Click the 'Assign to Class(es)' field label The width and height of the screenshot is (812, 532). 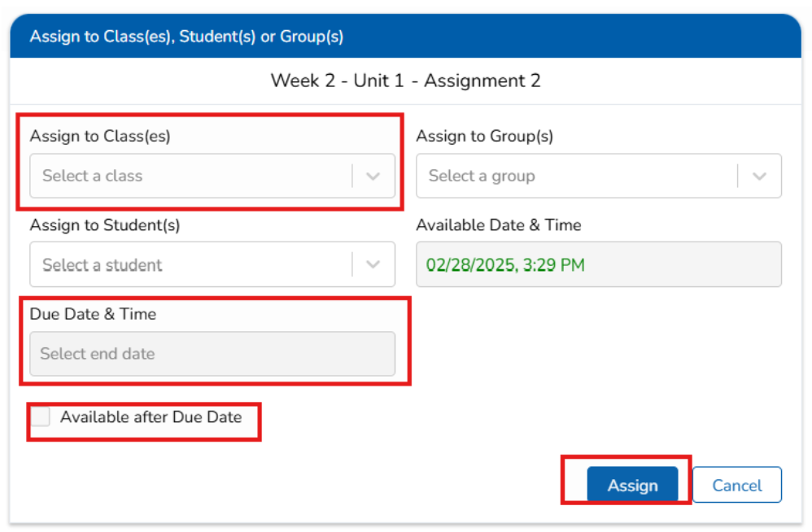point(100,137)
